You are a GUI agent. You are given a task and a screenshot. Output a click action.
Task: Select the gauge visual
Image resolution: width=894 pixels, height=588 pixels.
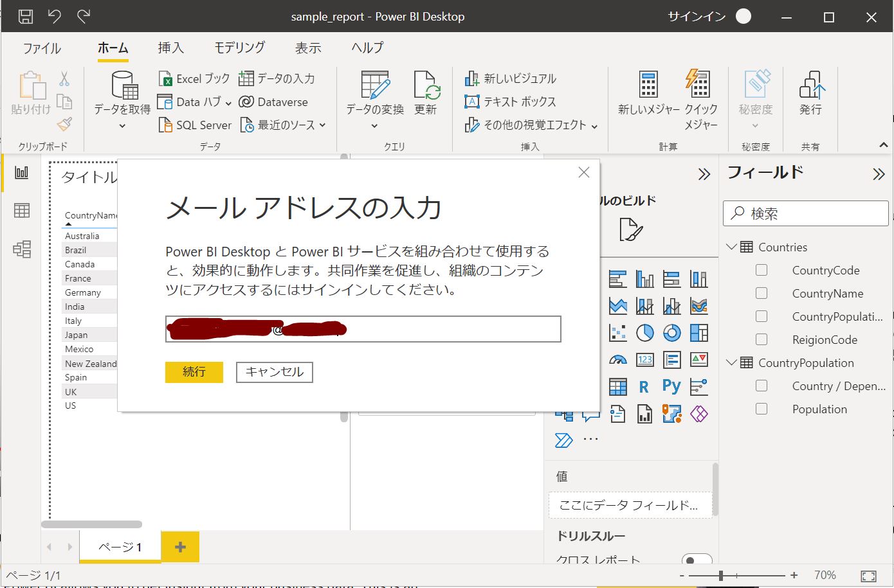tap(618, 360)
